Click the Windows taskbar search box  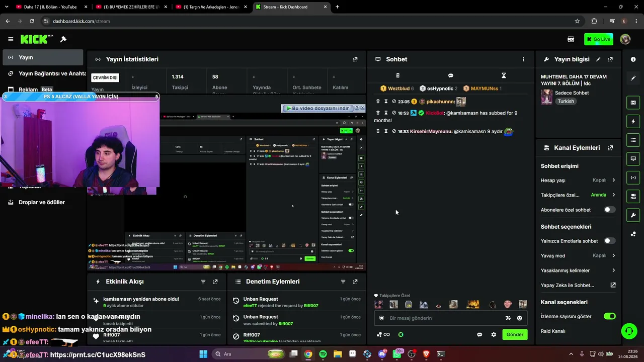coord(248,354)
